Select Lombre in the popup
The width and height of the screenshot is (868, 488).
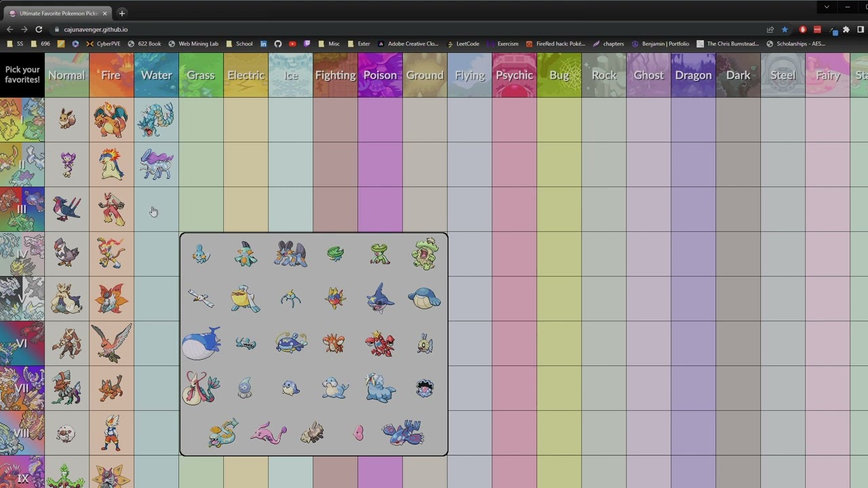coord(380,254)
